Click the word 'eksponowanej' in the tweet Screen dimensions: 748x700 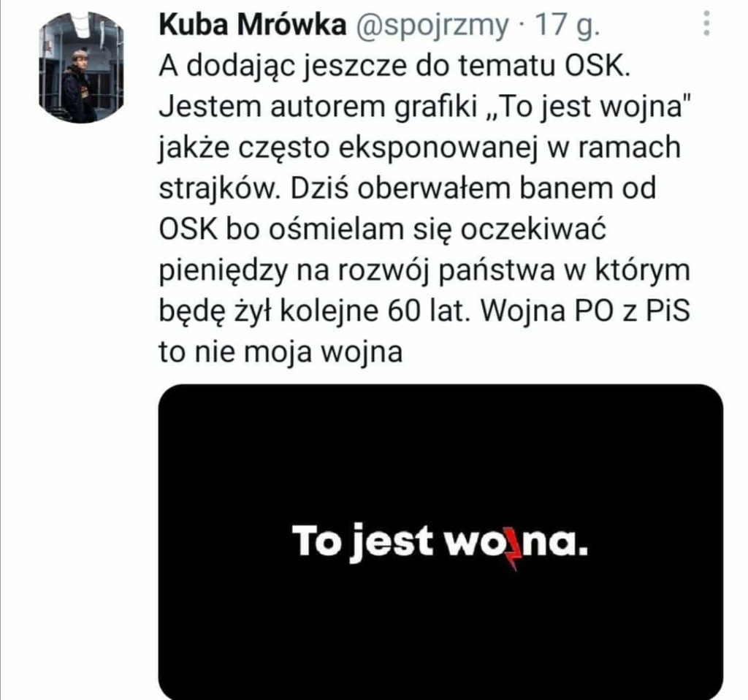pos(435,148)
